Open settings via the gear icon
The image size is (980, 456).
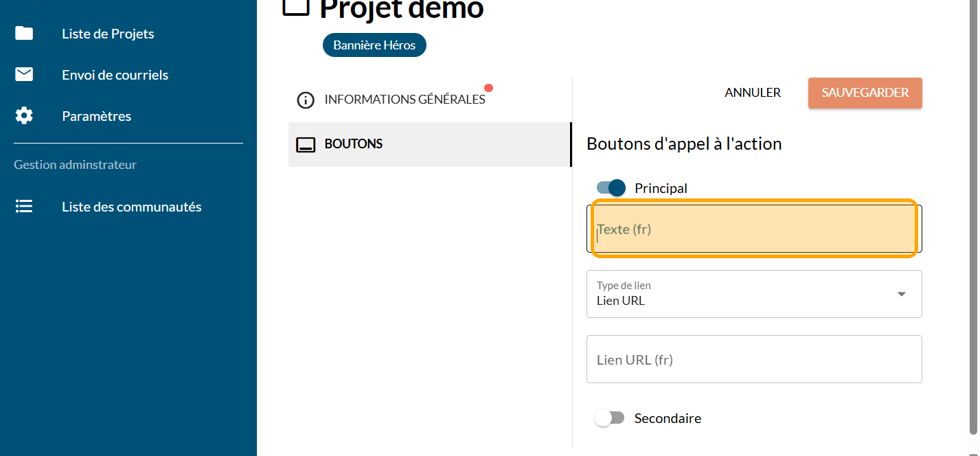(x=24, y=116)
